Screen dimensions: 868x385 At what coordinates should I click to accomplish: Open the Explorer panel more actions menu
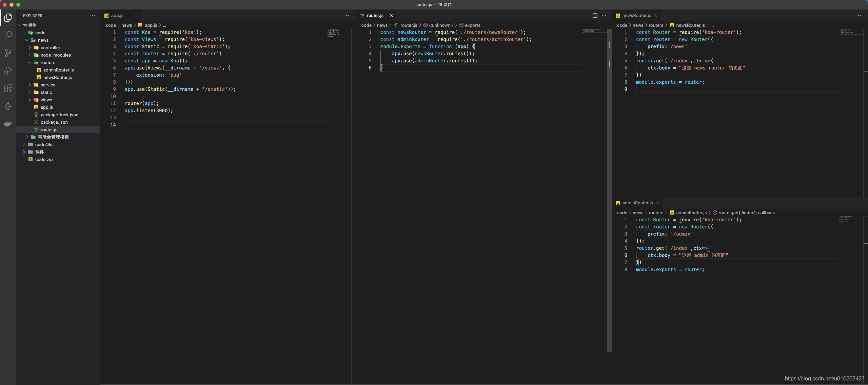point(93,16)
